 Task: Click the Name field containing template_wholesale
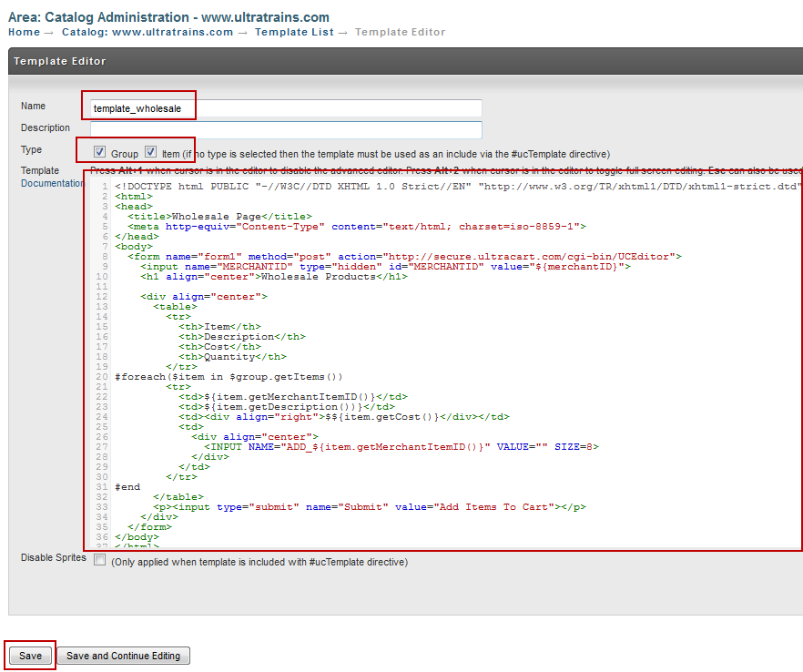tap(286, 108)
